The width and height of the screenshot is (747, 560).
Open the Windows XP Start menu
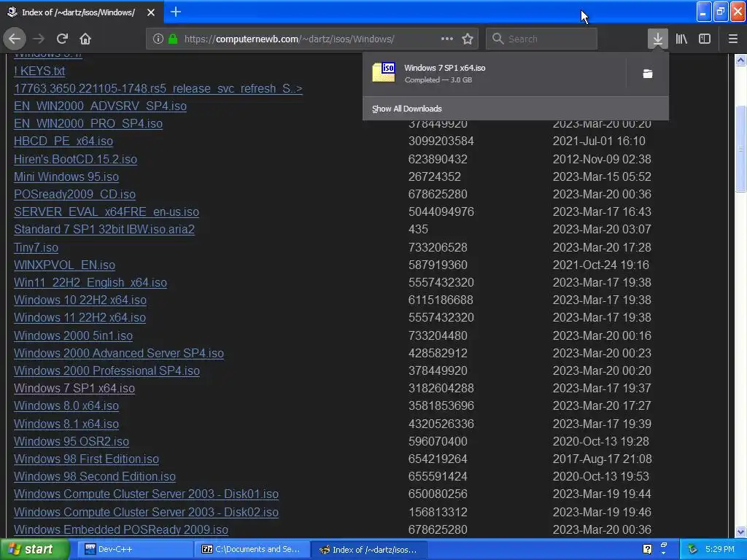tap(34, 549)
